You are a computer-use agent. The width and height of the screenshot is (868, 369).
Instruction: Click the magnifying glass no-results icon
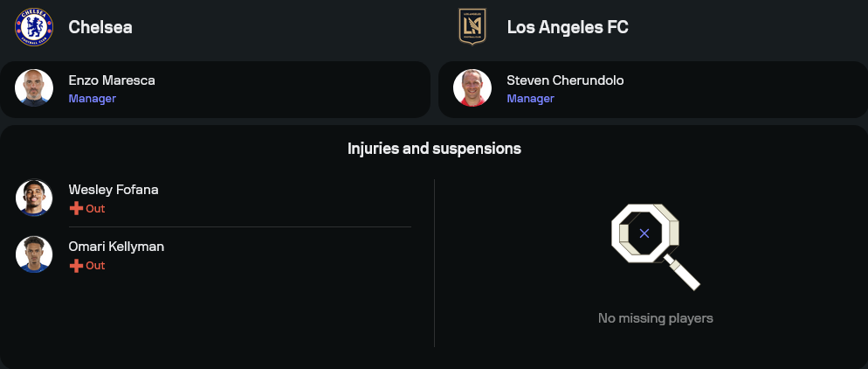coord(654,245)
